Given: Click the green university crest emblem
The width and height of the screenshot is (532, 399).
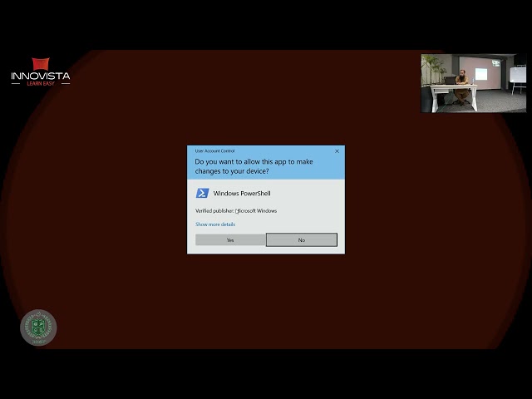Looking at the screenshot, I should [x=38, y=328].
